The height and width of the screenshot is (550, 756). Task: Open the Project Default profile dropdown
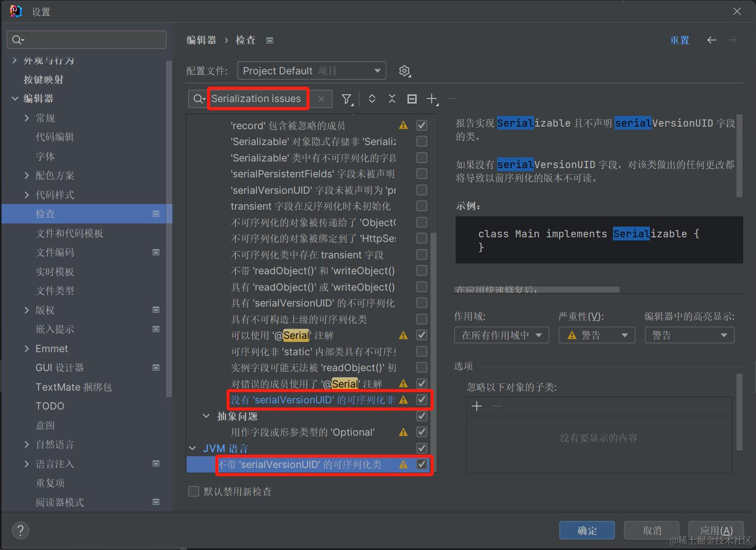point(312,71)
